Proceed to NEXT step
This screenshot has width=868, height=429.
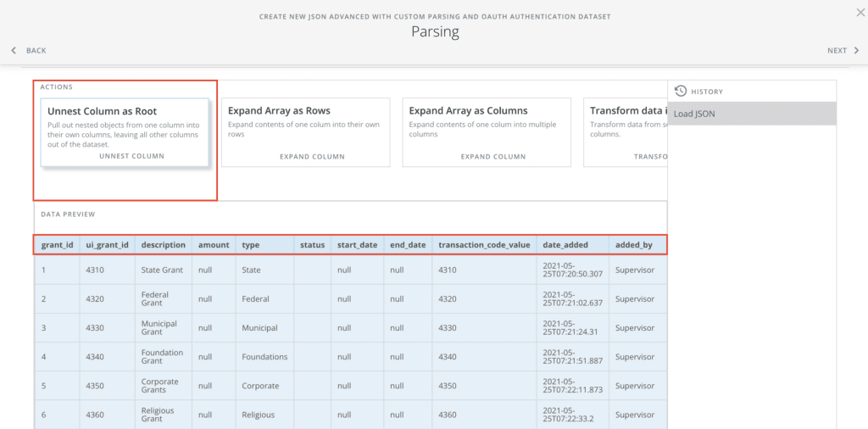click(x=837, y=50)
